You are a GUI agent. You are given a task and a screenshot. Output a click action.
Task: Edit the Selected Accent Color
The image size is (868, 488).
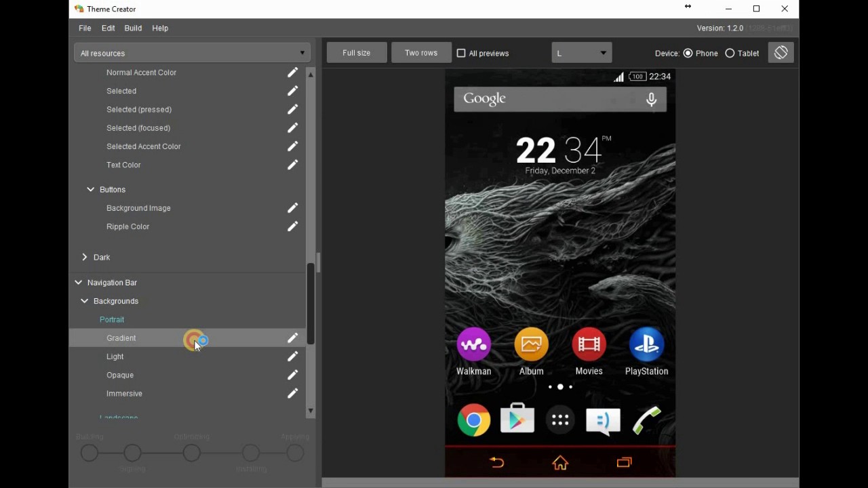292,146
